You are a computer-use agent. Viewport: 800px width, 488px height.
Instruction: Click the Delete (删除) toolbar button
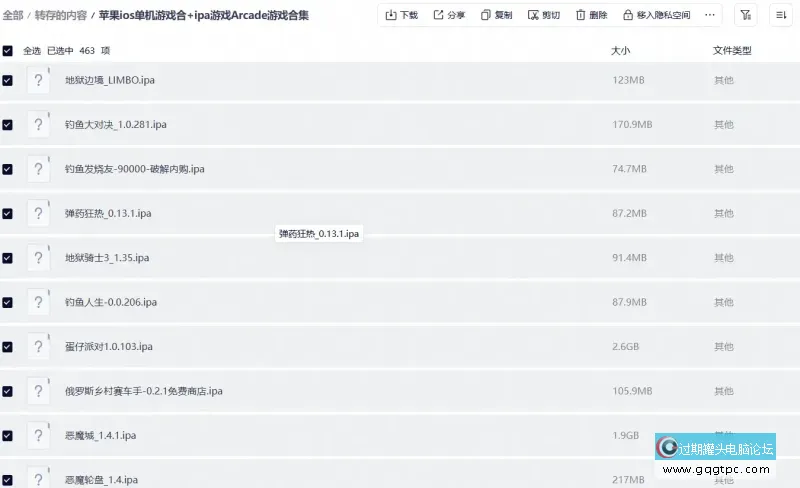(591, 15)
